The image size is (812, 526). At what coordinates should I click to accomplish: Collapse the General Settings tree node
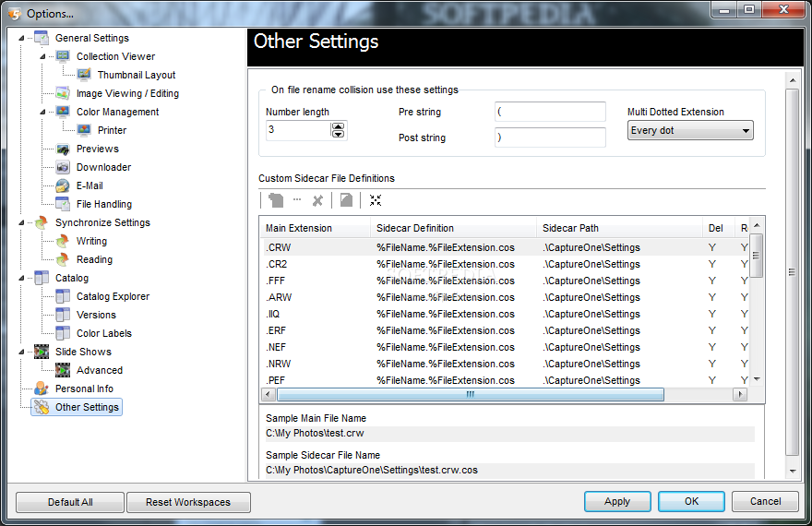click(22, 38)
